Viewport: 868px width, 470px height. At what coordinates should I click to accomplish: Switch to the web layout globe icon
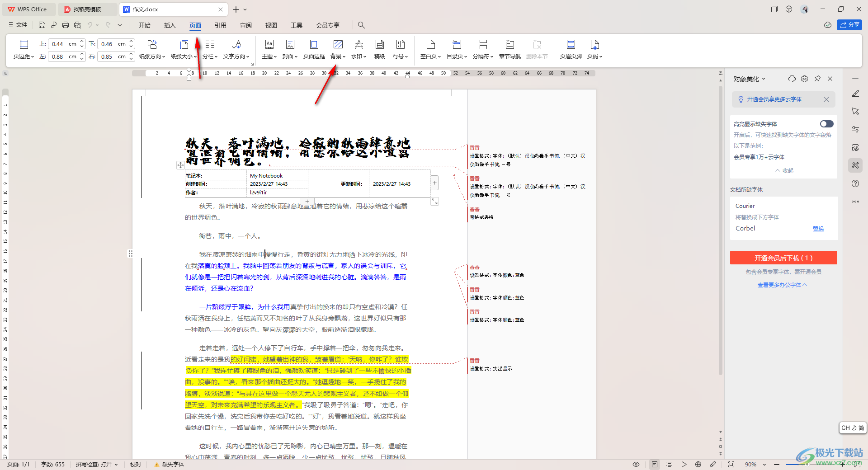pos(698,465)
